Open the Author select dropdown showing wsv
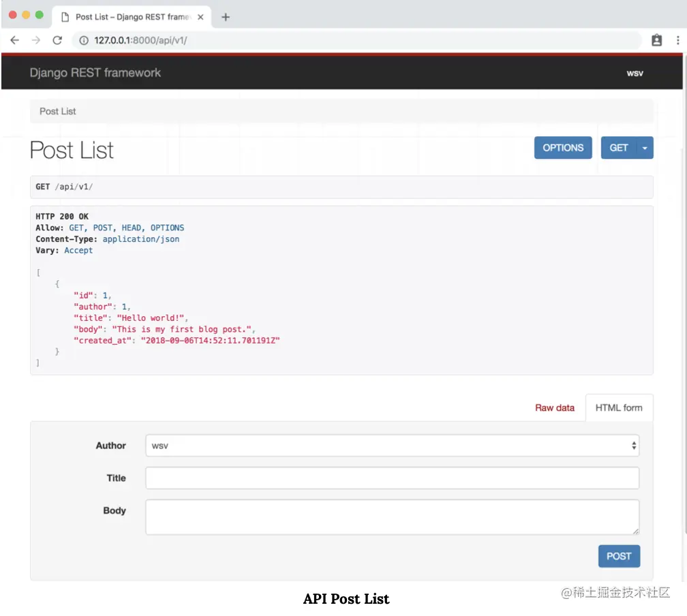687x616 pixels. (x=392, y=446)
